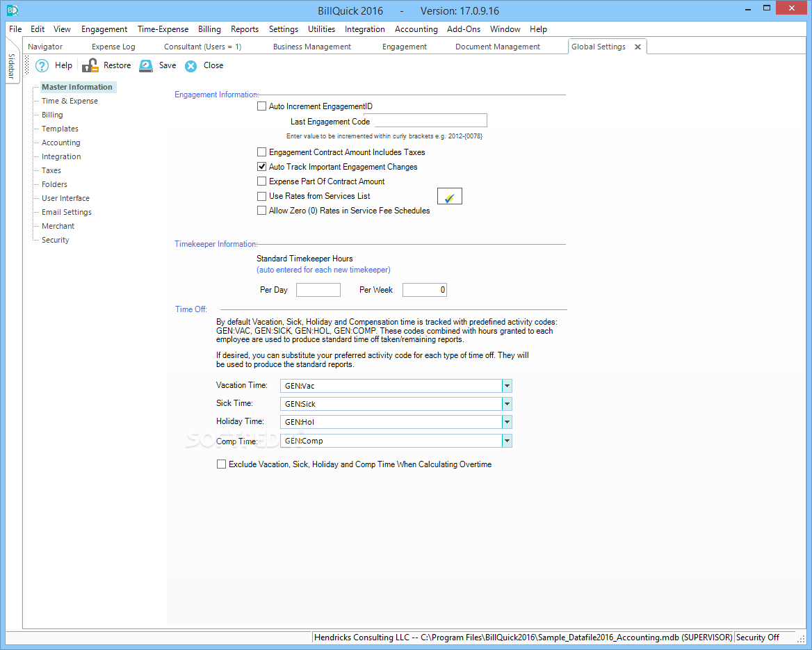The width and height of the screenshot is (812, 650).
Task: Open the File menu
Action: click(15, 29)
